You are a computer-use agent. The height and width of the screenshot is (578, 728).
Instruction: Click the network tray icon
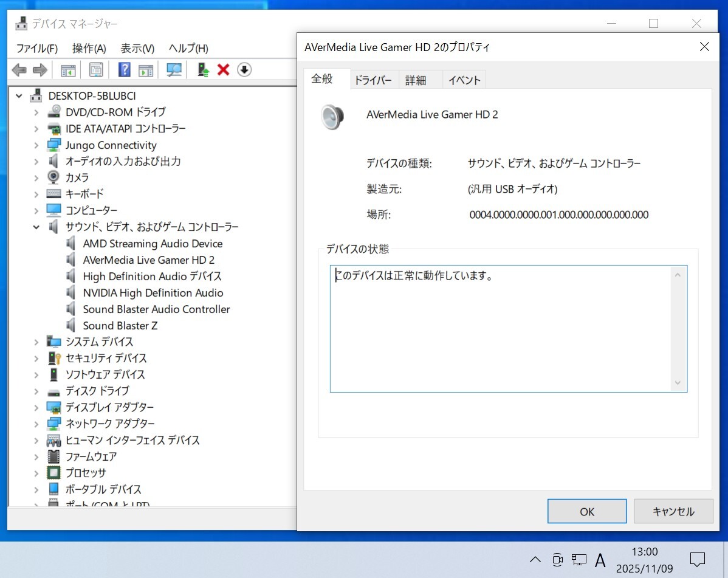(x=579, y=560)
